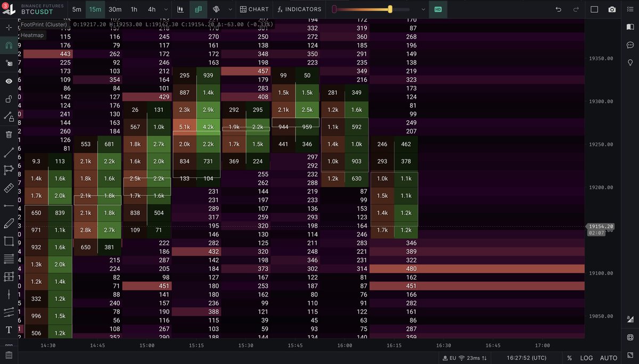Click the BTCUSDT symbol name
The image size is (639, 364).
click(36, 11)
